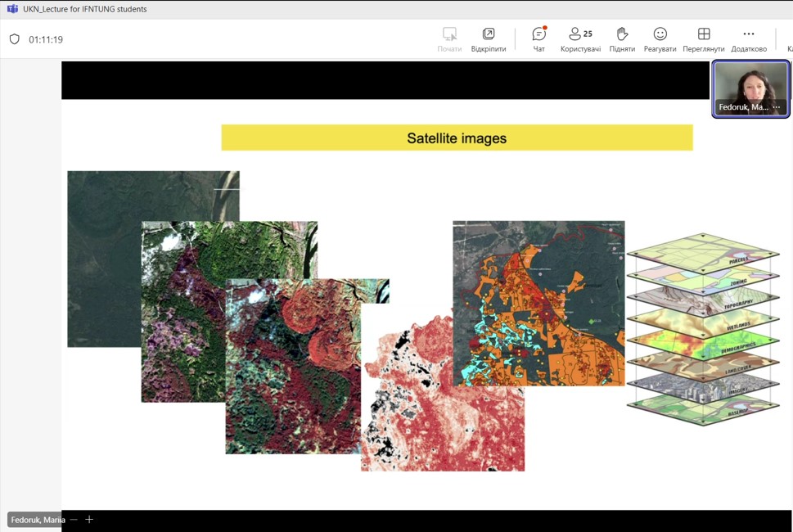Zoom out shared content with minus button
Viewport: 793px width, 532px height.
74,520
